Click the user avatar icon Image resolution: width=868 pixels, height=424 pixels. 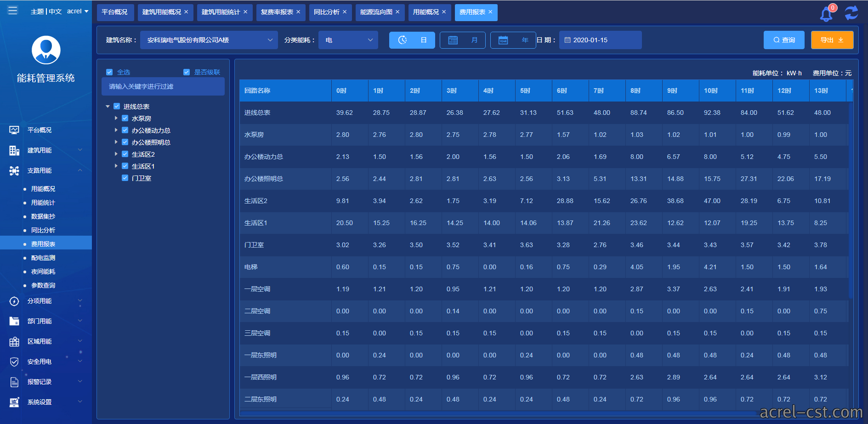(46, 50)
